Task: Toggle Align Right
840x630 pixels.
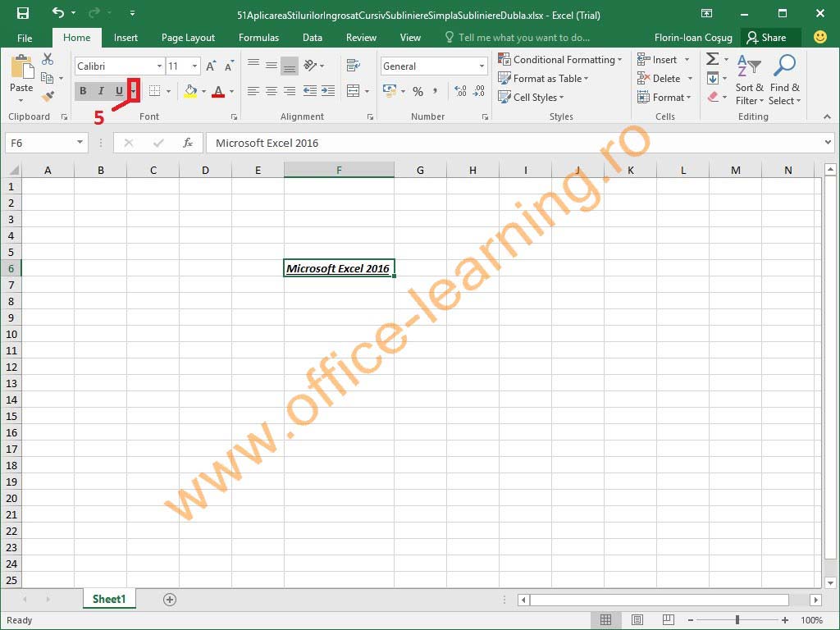Action: pos(290,91)
